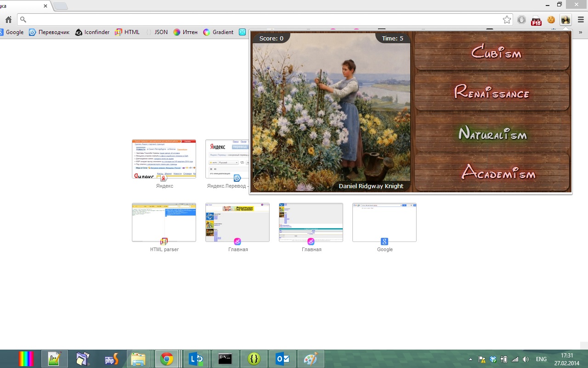Click the Time: 5 countdown label
Screen dimensions: 588x368
[x=392, y=38]
